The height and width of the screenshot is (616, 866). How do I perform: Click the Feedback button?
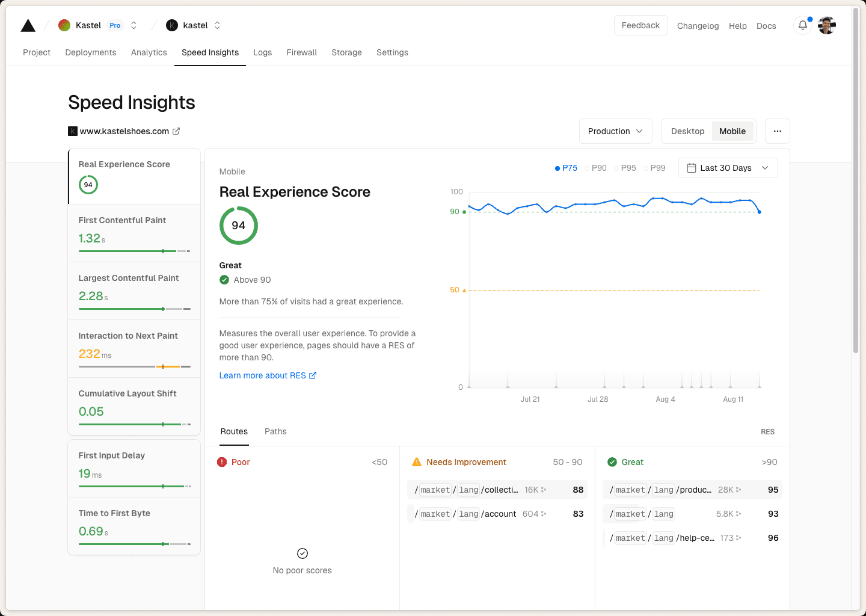point(640,25)
